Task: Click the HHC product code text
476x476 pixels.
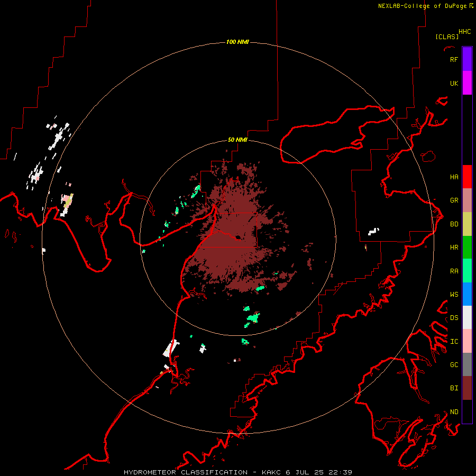Action: tap(464, 32)
